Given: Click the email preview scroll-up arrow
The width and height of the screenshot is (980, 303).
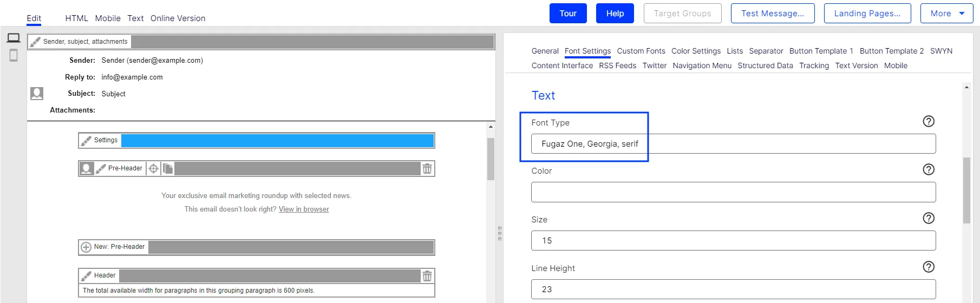Looking at the screenshot, I should 491,127.
